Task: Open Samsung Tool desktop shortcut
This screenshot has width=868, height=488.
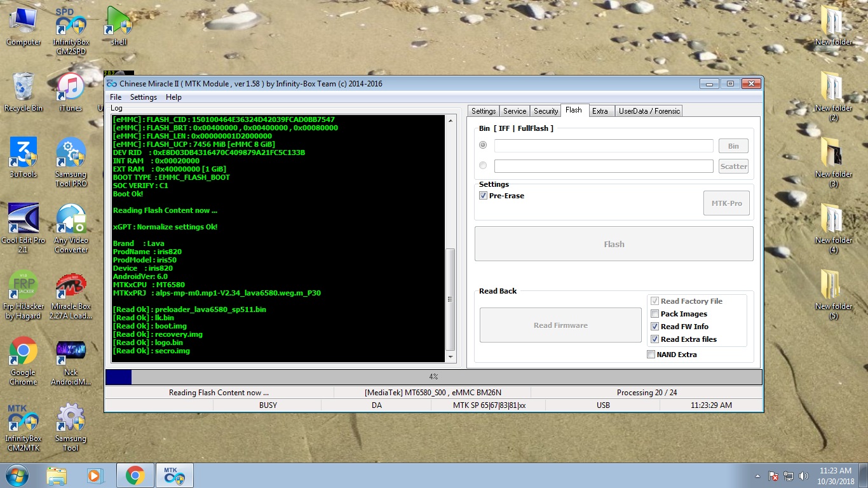Action: click(x=71, y=428)
